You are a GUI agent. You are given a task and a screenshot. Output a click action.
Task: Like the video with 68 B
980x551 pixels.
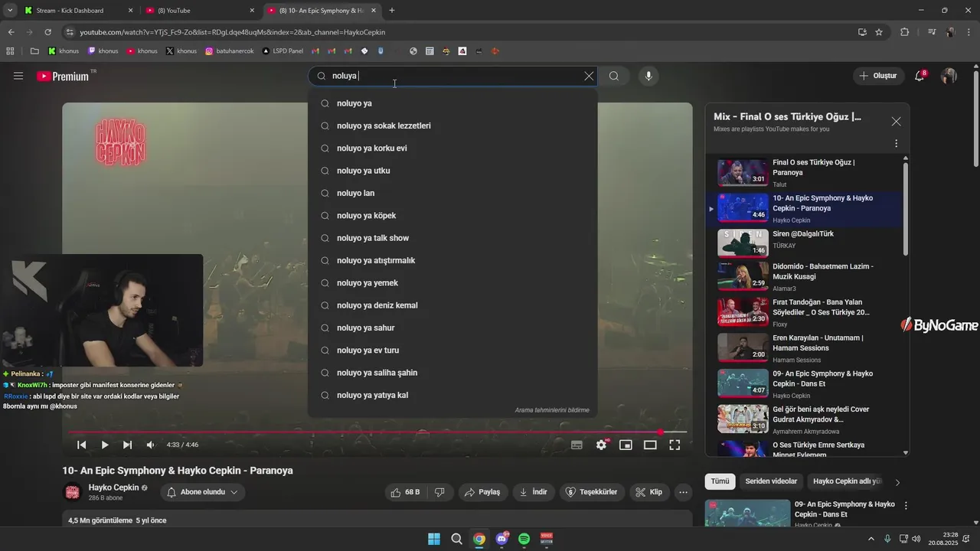click(x=406, y=492)
